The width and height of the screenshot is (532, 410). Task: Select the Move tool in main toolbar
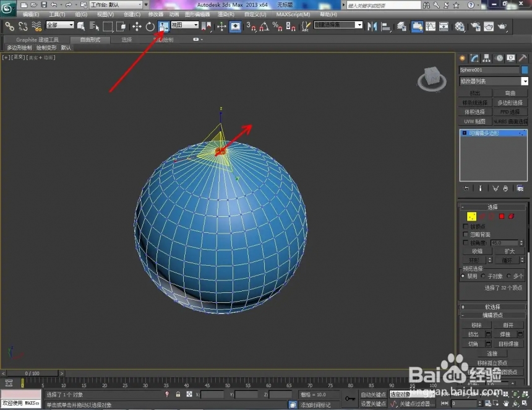point(137,27)
